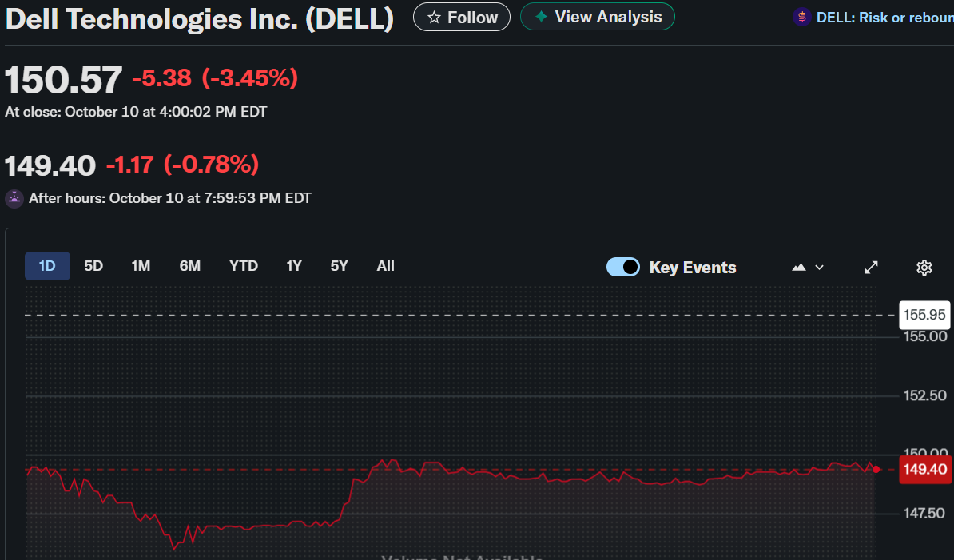
Task: Show the 5Y chart range
Action: [x=340, y=266]
